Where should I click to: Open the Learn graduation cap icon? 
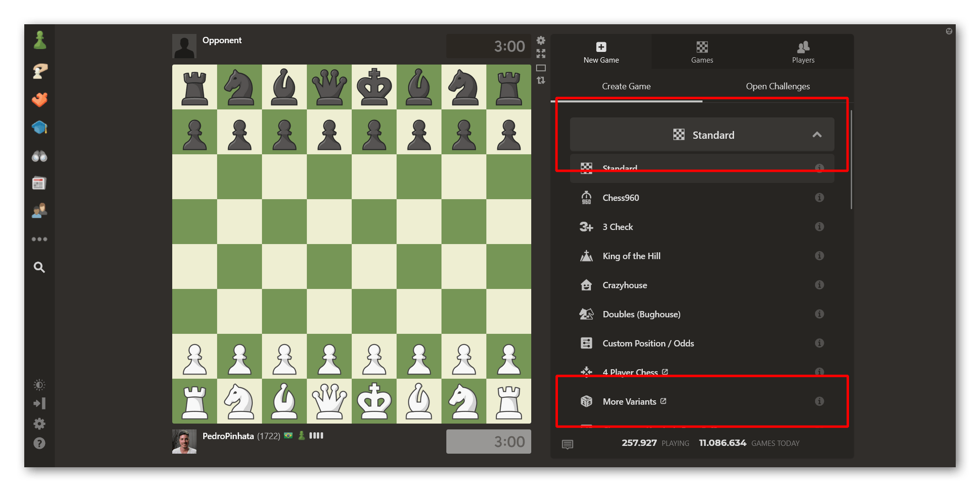[x=40, y=128]
